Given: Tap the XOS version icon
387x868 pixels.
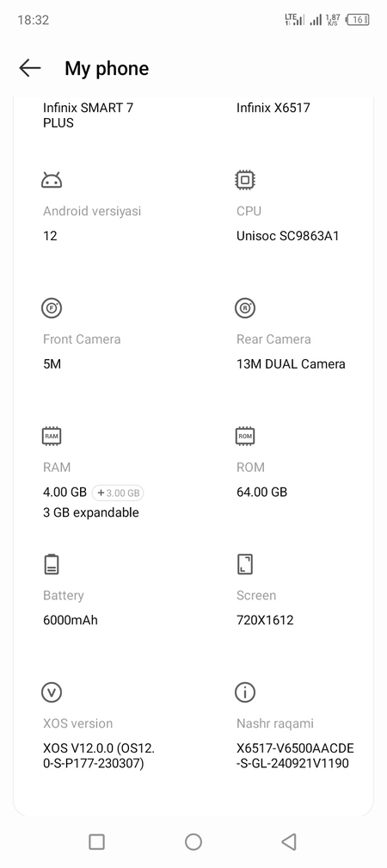Looking at the screenshot, I should coord(52,692).
